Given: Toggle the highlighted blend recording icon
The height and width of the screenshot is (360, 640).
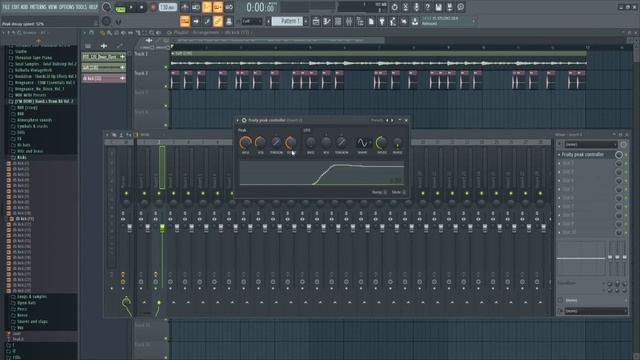Looking at the screenshot, I should tap(218, 7).
